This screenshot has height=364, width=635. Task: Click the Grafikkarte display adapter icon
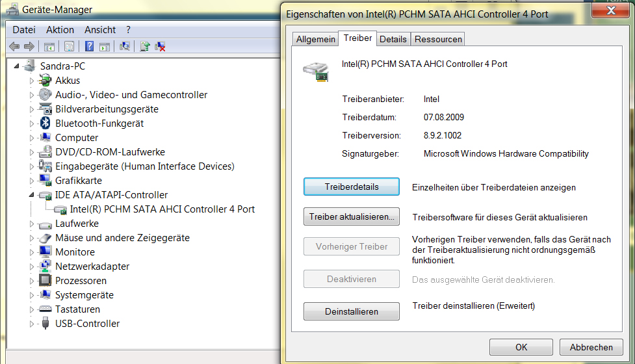pos(45,181)
